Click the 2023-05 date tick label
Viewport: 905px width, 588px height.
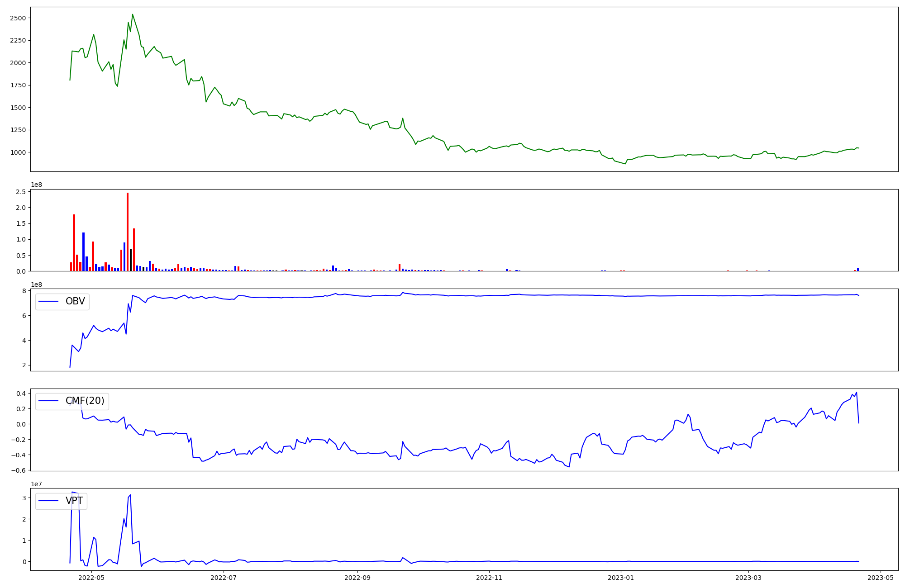click(880, 578)
